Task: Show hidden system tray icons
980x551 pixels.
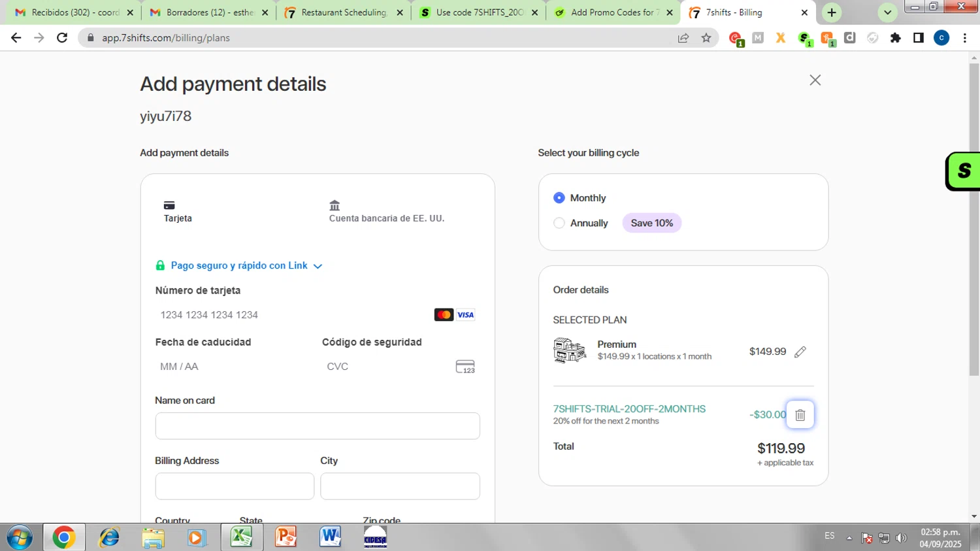Action: tap(849, 538)
